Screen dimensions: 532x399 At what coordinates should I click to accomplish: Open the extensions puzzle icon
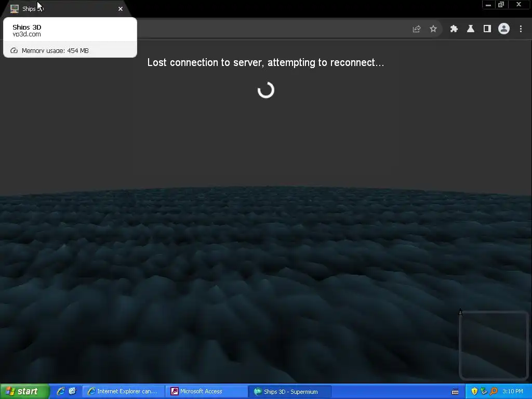pyautogui.click(x=454, y=29)
